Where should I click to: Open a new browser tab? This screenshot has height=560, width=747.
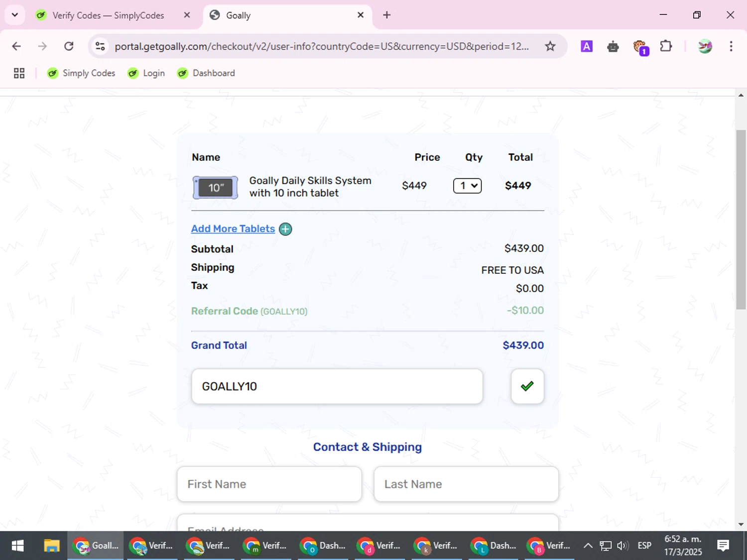pos(386,15)
